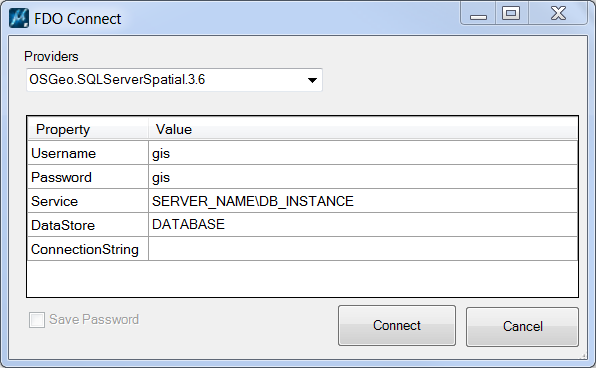The height and width of the screenshot is (368, 596).
Task: Click the Value column header
Action: [363, 129]
